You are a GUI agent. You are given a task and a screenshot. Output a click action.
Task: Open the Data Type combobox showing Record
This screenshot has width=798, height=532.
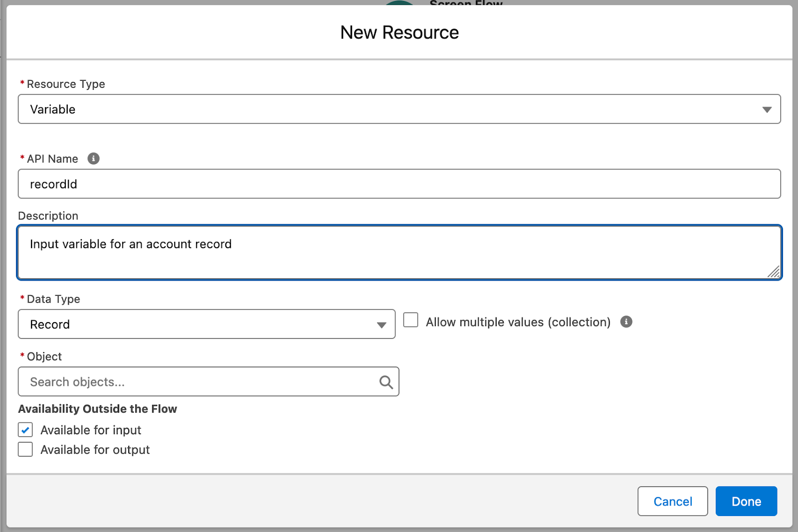[x=199, y=325]
